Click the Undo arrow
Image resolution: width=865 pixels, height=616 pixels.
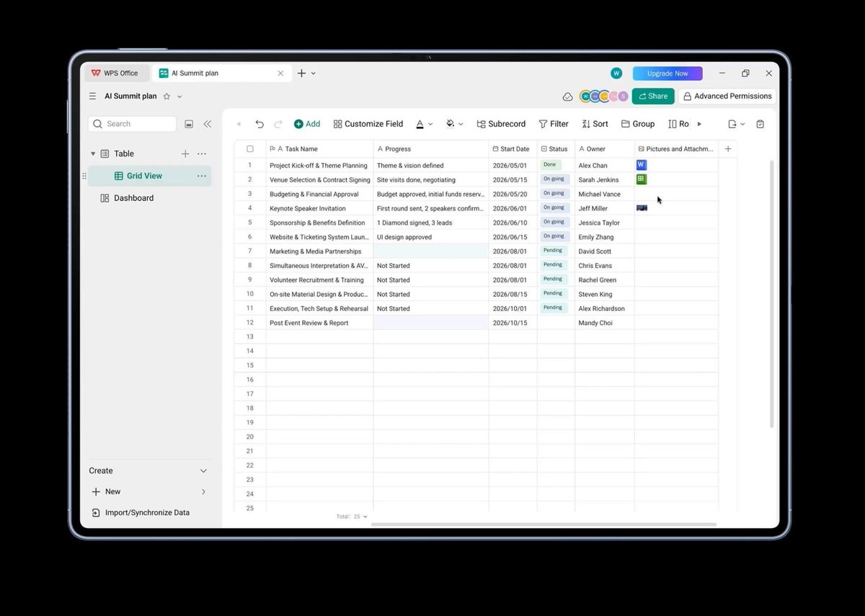259,124
